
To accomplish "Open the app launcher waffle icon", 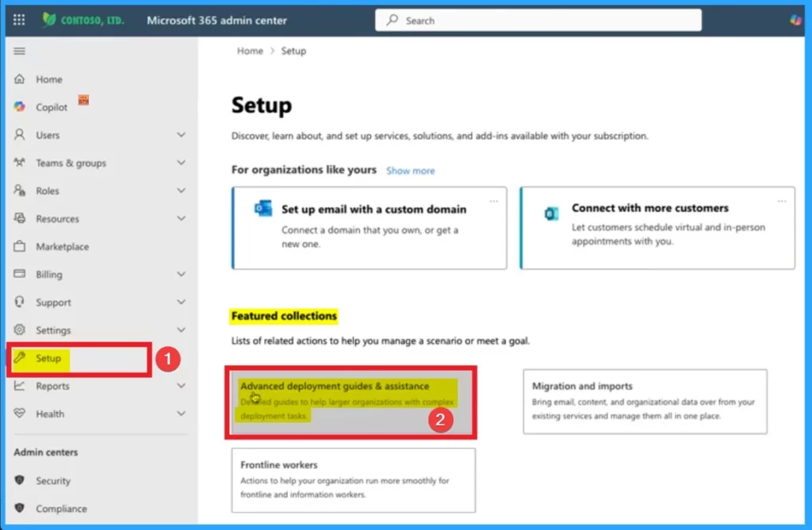I will pyautogui.click(x=19, y=20).
